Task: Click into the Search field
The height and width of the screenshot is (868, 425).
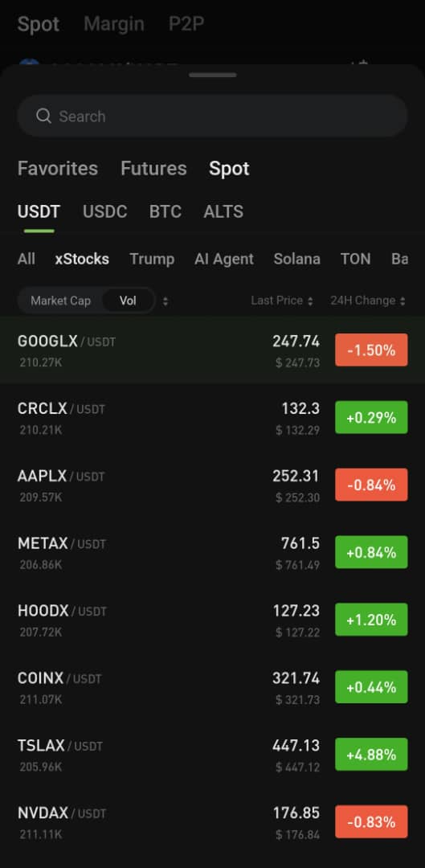Action: [212, 116]
